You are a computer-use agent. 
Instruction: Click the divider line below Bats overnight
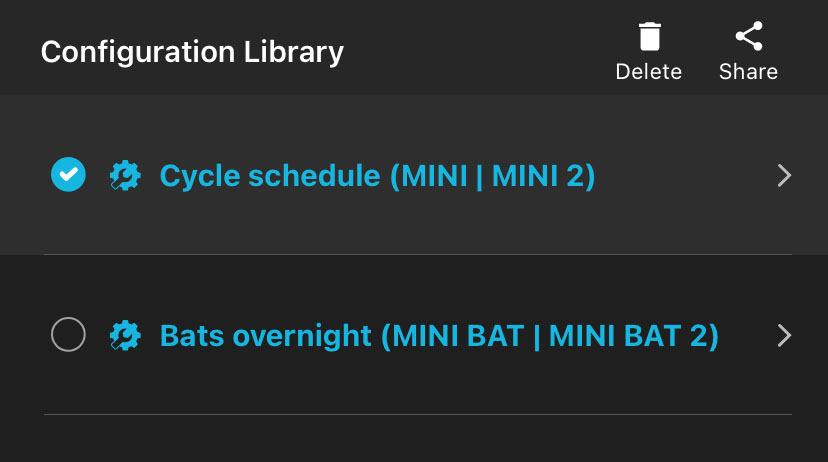[418, 414]
